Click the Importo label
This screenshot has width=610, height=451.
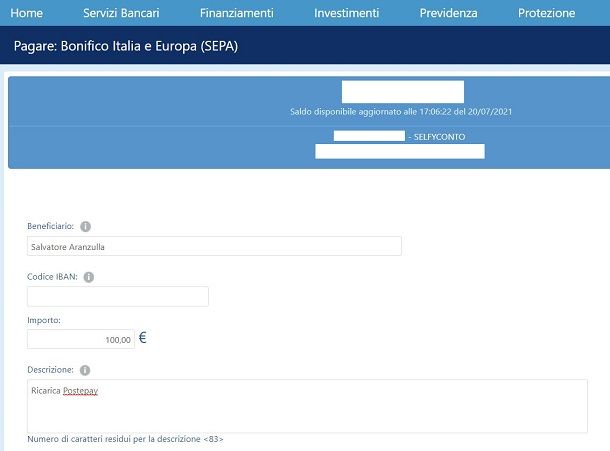tap(44, 320)
